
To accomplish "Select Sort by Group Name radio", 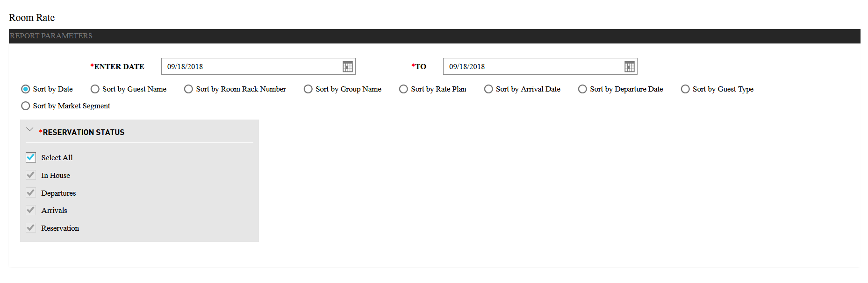I will coord(308,89).
